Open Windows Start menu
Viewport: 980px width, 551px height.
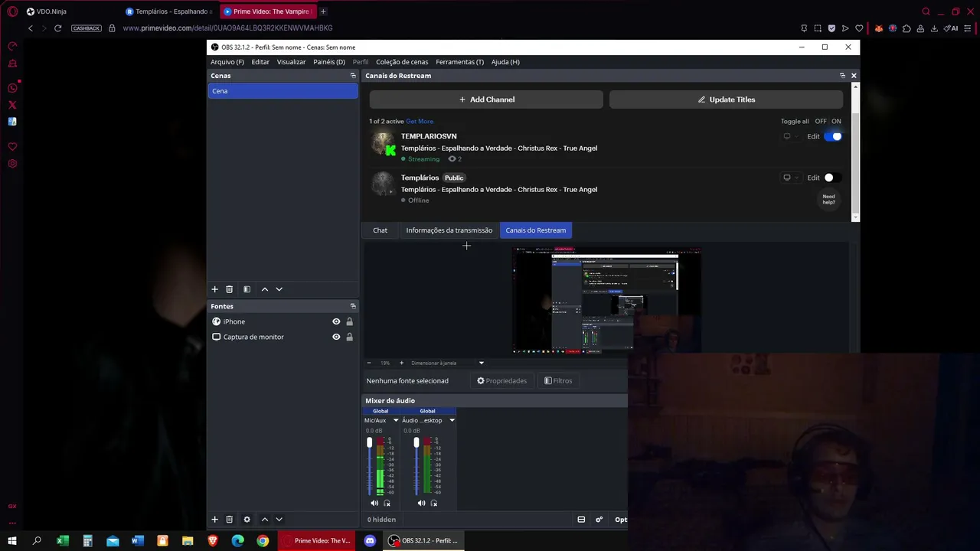[12, 541]
